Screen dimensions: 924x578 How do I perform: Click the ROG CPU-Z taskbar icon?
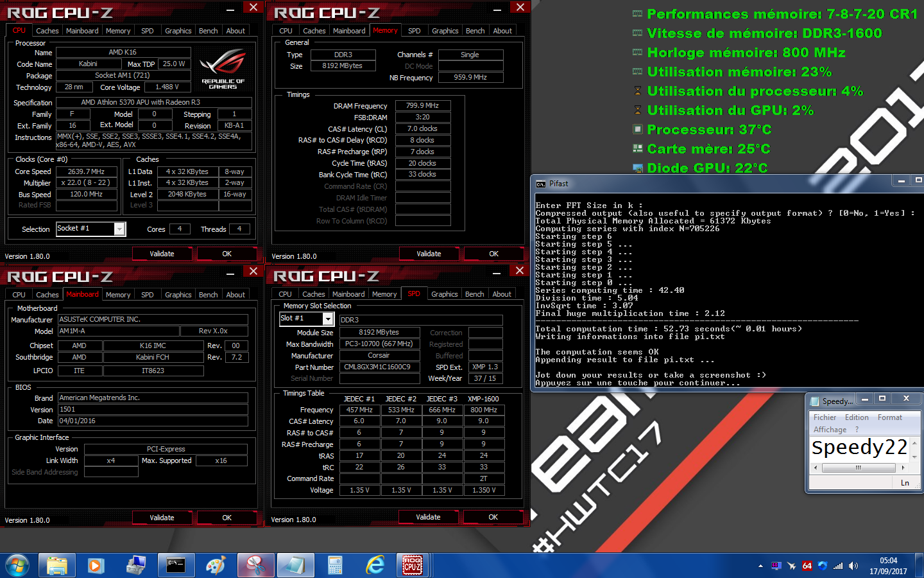(413, 565)
